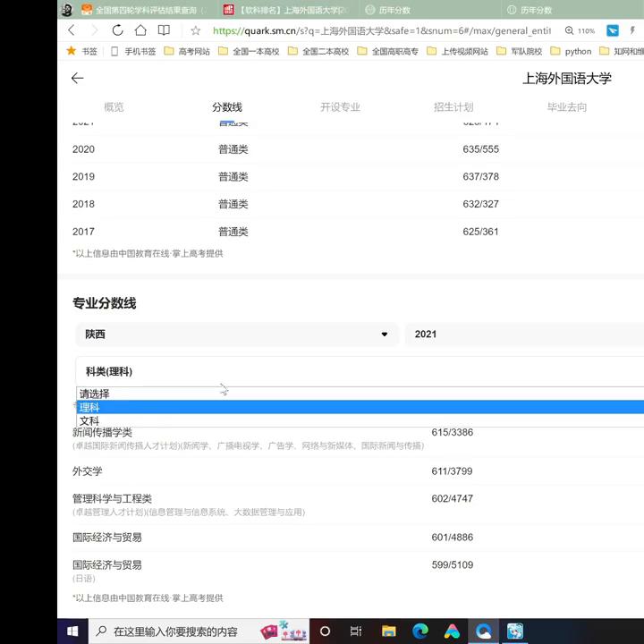This screenshot has height=644, width=644.
Task: Open Task View on the taskbar
Action: (356, 631)
